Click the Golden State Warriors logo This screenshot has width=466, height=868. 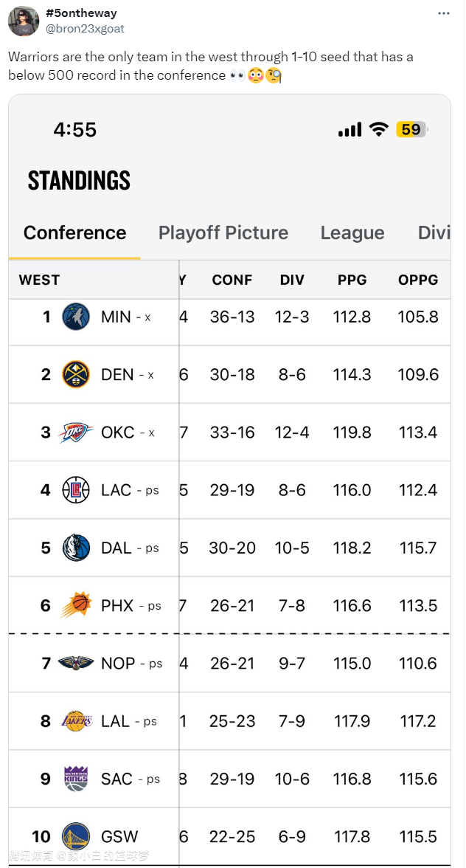76,836
